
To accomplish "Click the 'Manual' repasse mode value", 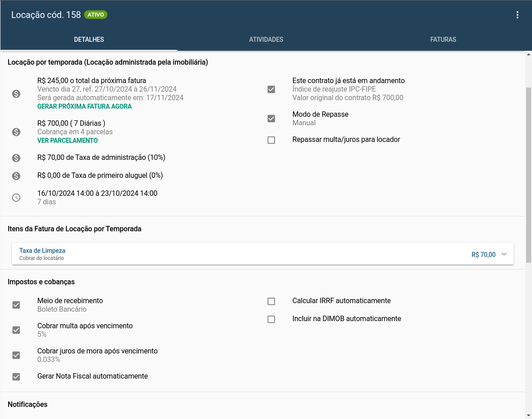I will (304, 123).
